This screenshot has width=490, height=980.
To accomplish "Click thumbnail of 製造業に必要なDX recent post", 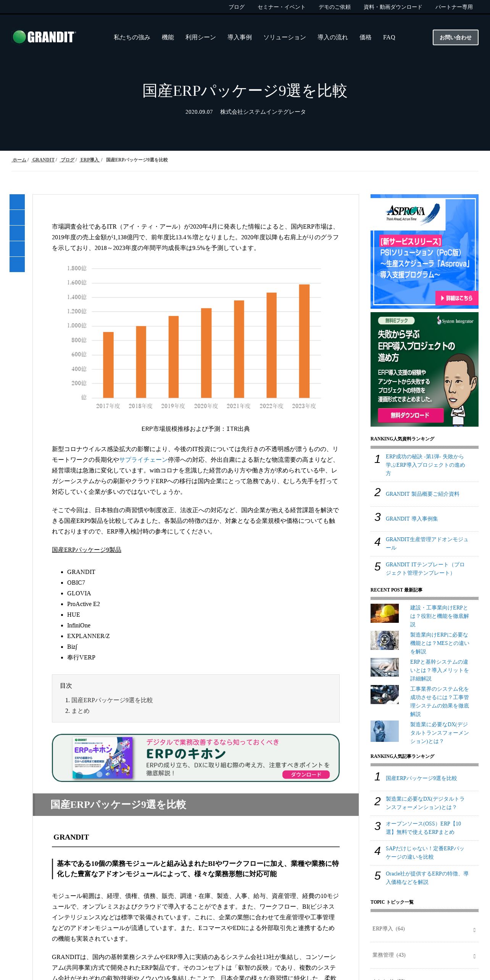I will pos(385,731).
